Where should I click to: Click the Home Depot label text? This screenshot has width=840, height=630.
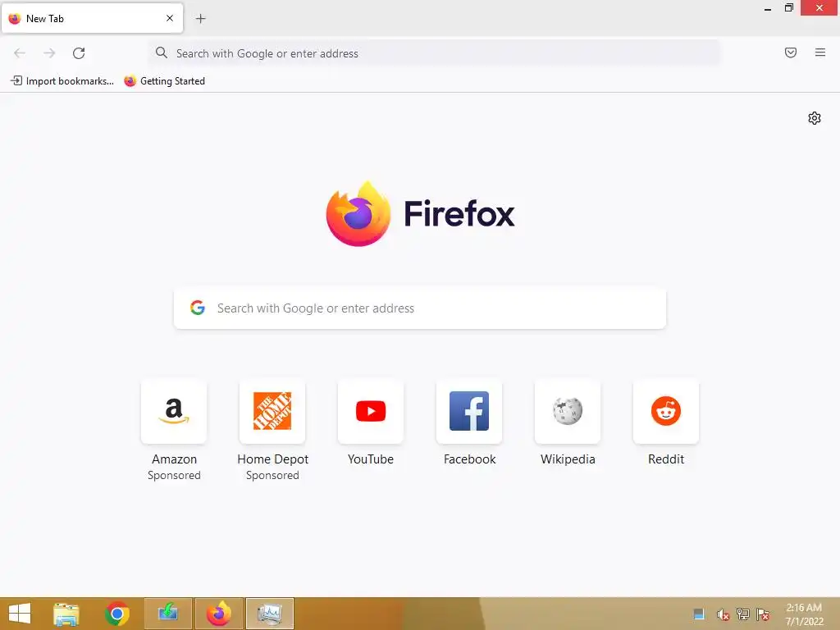tap(272, 459)
